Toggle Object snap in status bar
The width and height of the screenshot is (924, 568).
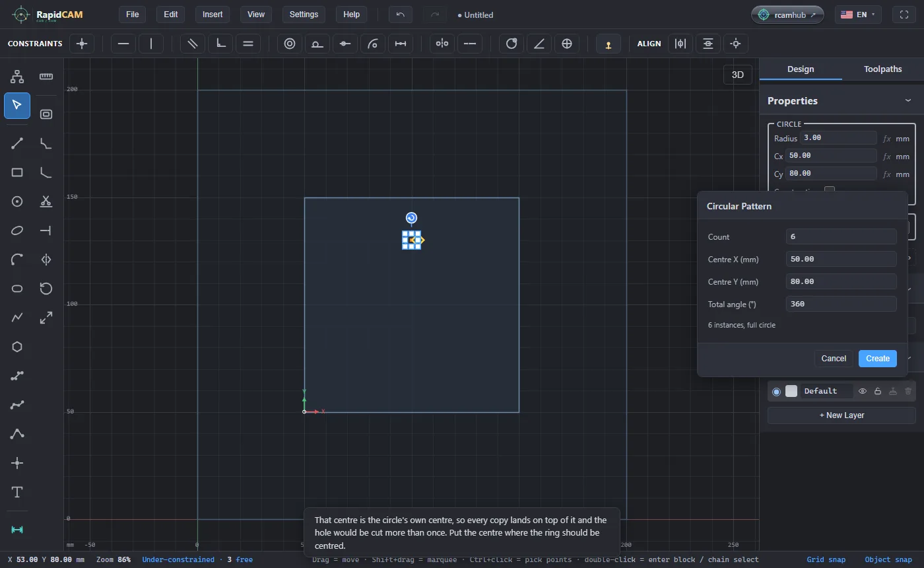pos(888,559)
